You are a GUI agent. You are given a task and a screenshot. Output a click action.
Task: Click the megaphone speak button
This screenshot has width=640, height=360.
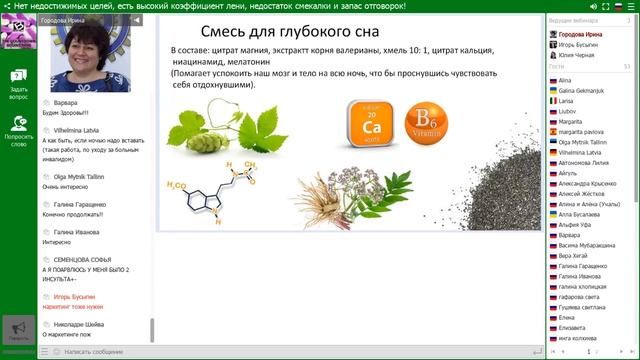(x=19, y=330)
